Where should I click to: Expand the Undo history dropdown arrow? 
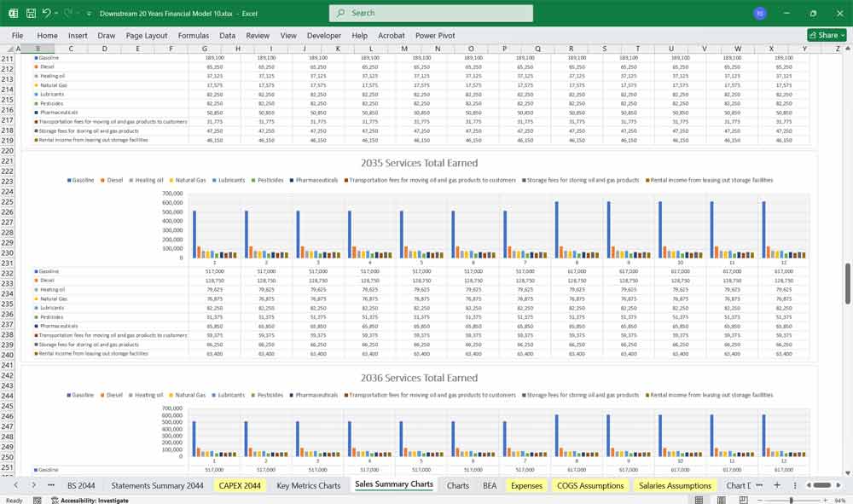(56, 12)
